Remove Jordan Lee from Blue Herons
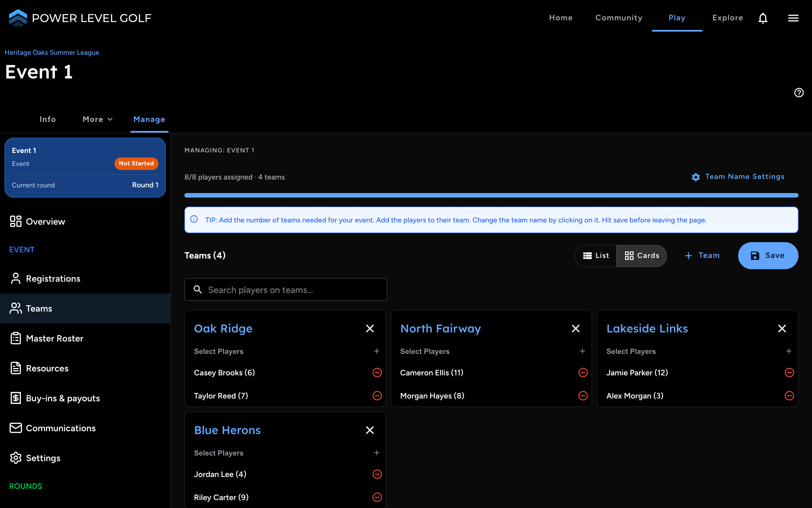The height and width of the screenshot is (508, 812). point(377,474)
